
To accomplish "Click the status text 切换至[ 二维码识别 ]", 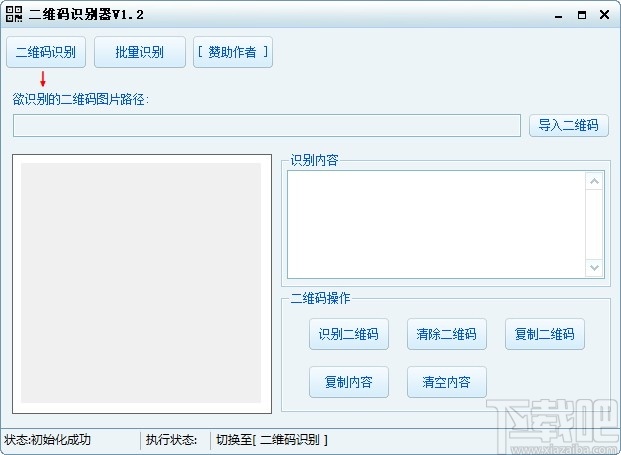I will tap(272, 440).
